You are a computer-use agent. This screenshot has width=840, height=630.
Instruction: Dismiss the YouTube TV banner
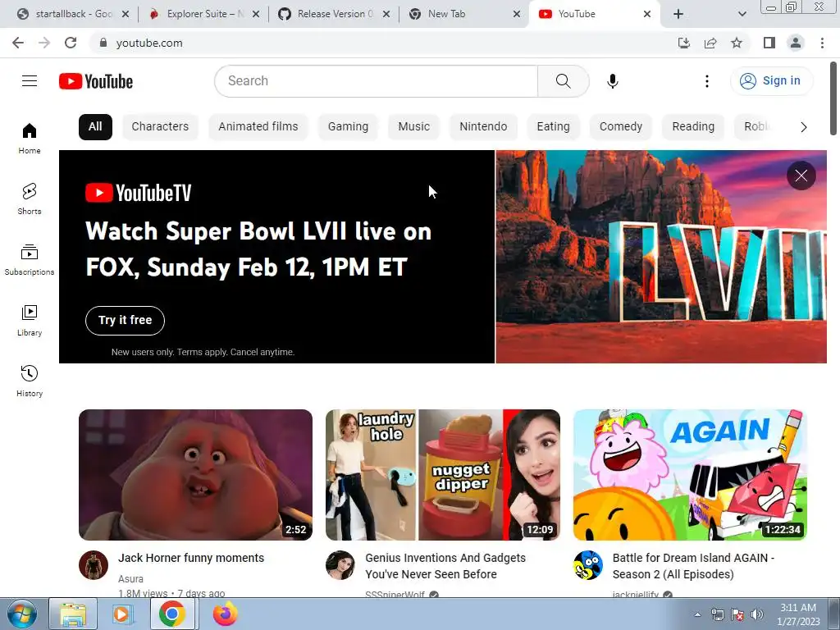click(x=801, y=176)
